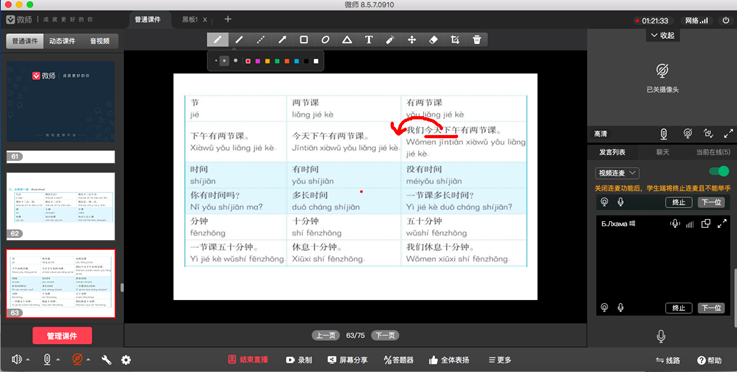Select the ellipse shape tool
The height and width of the screenshot is (372, 737).
(x=325, y=40)
